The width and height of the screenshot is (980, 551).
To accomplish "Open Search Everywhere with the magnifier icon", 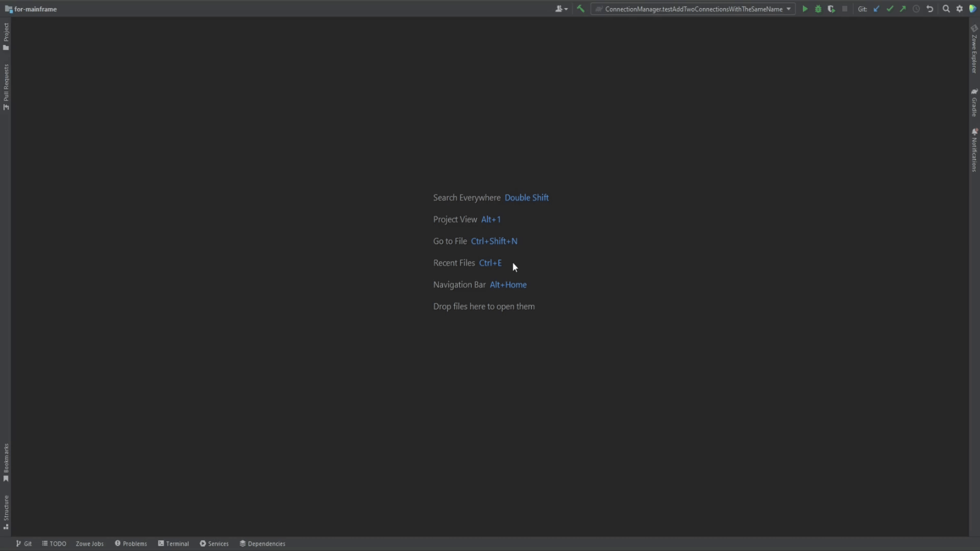I will coord(946,9).
